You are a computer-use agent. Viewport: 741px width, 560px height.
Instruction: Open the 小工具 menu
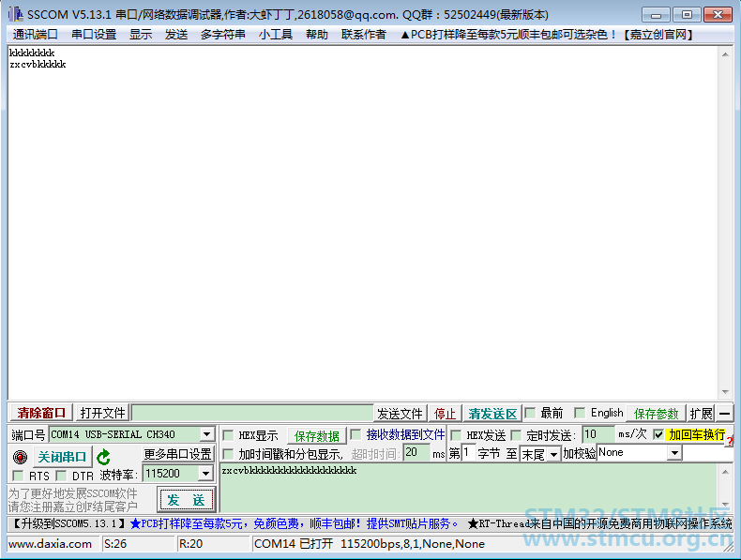pyautogui.click(x=276, y=35)
